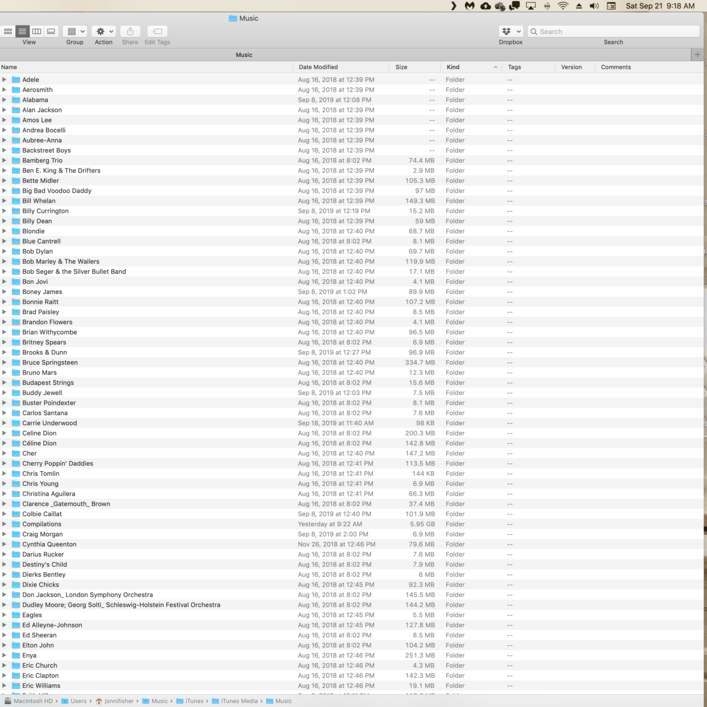707x707 pixels.
Task: Select the Blondie folder icon
Action: click(16, 231)
